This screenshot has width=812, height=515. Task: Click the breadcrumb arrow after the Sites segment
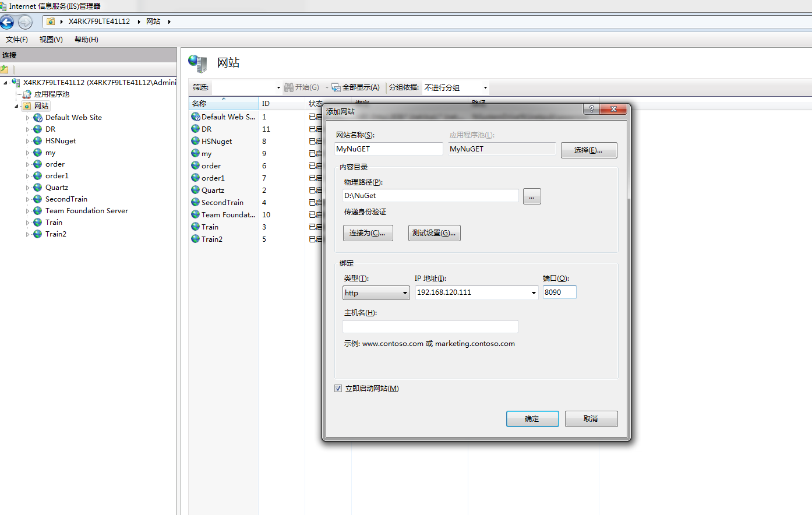tap(169, 22)
